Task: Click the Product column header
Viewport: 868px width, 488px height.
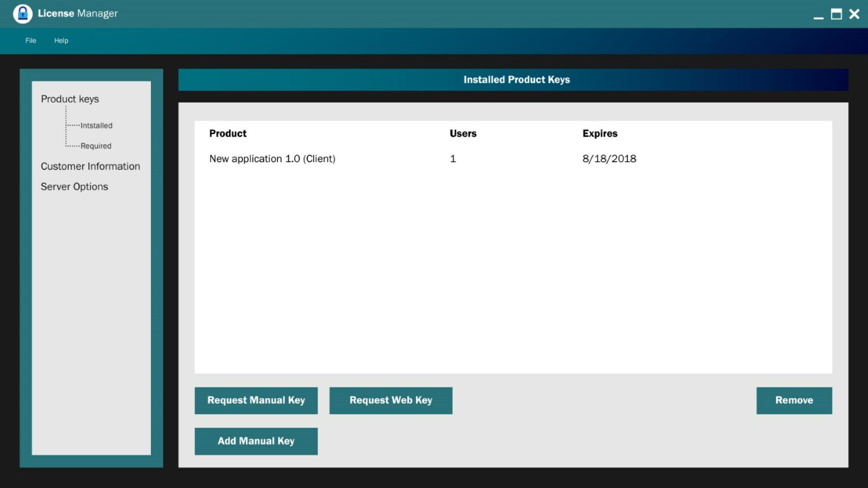Action: point(228,133)
